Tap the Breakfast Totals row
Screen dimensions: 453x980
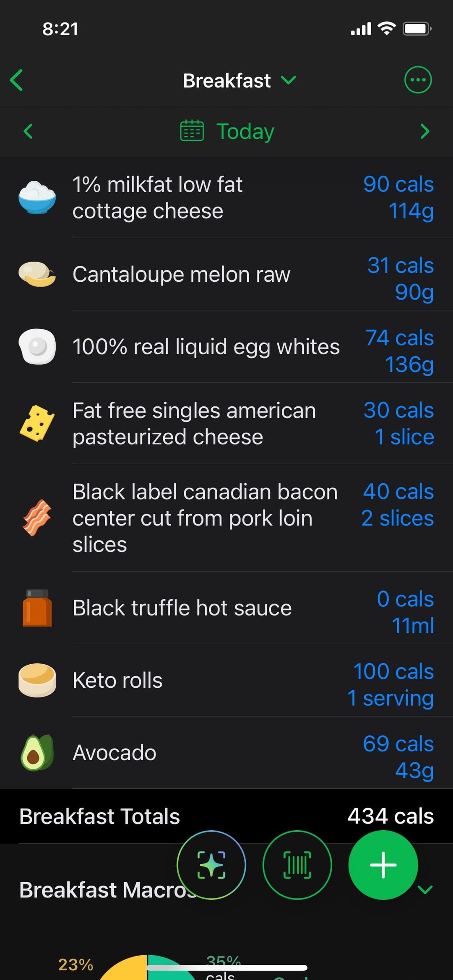226,816
